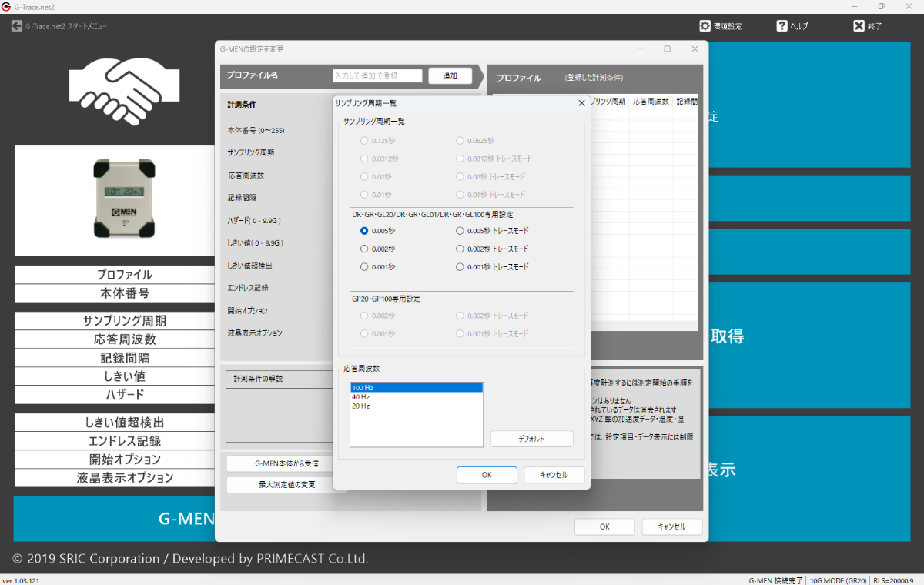Click the G-Trace.net2 app icon in title bar
This screenshot has height=585, width=924.
pos(6,6)
